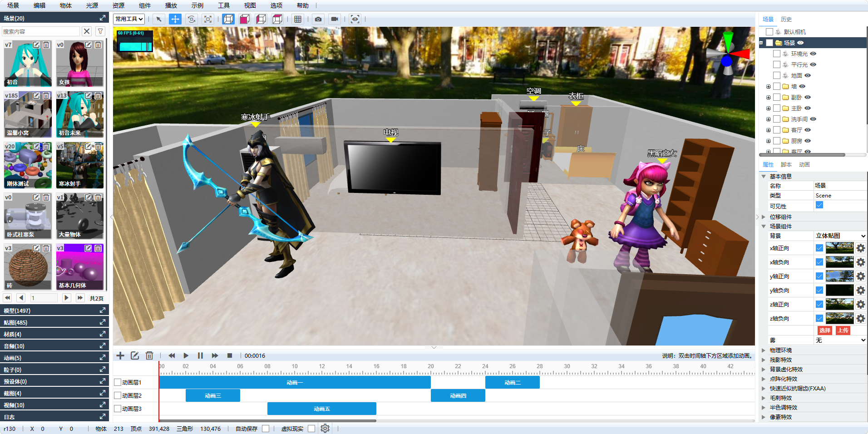Hide the 平行光 light
Image resolution: width=868 pixels, height=434 pixels.
(x=813, y=64)
